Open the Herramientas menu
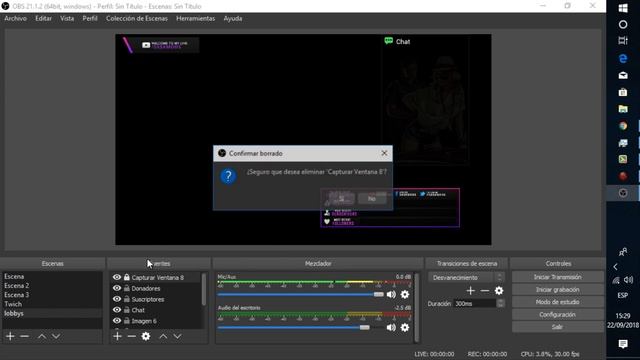640x360 pixels. [x=196, y=18]
